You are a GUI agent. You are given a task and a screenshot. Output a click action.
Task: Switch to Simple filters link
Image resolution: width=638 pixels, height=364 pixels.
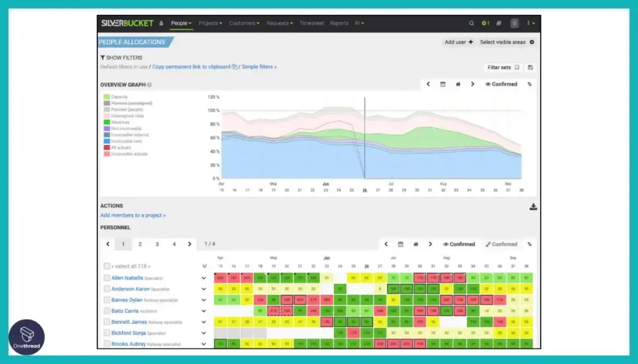click(259, 67)
